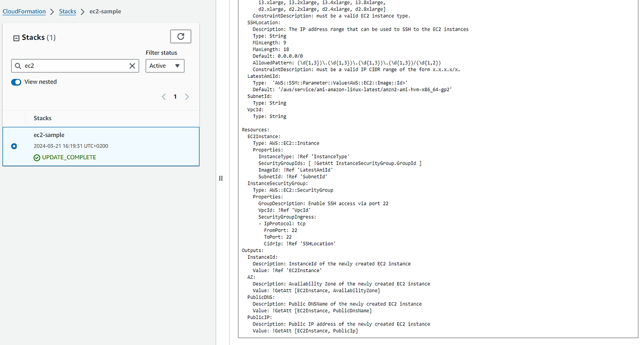Open the Stacks breadcrumb link
644x345 pixels.
[67, 12]
